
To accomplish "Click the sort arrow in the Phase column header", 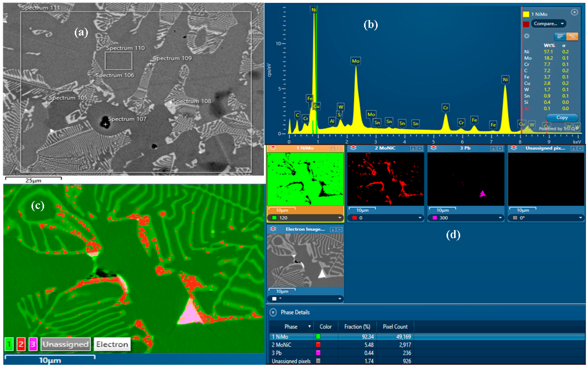I will click(310, 327).
